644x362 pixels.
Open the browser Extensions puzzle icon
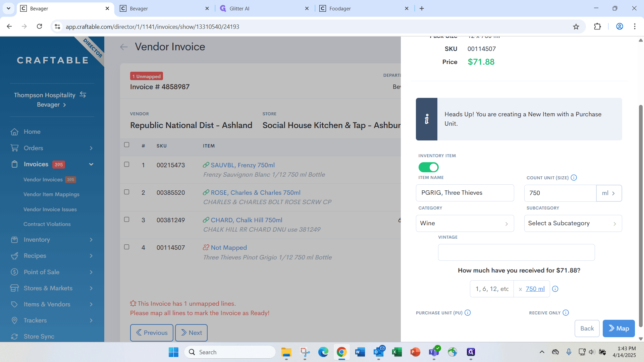point(597,26)
